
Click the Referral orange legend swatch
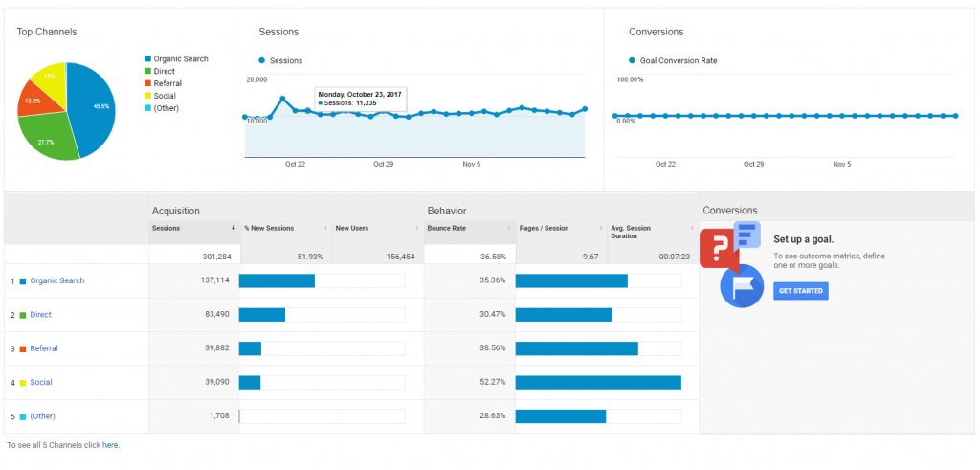point(147,83)
